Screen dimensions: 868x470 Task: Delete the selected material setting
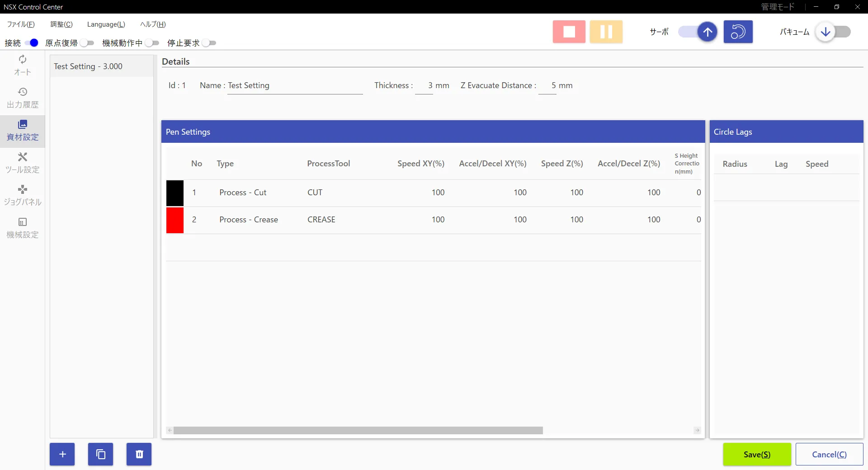pyautogui.click(x=139, y=454)
